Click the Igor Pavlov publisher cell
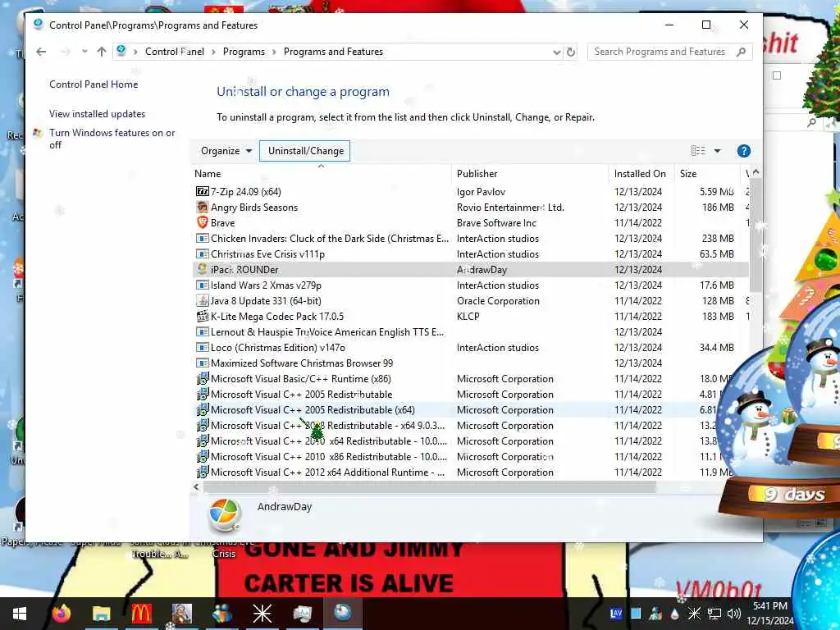 tap(481, 191)
